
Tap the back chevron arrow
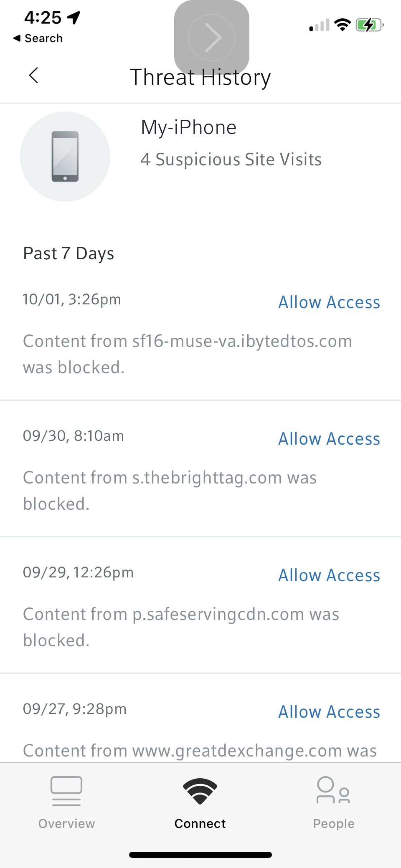[x=34, y=76]
